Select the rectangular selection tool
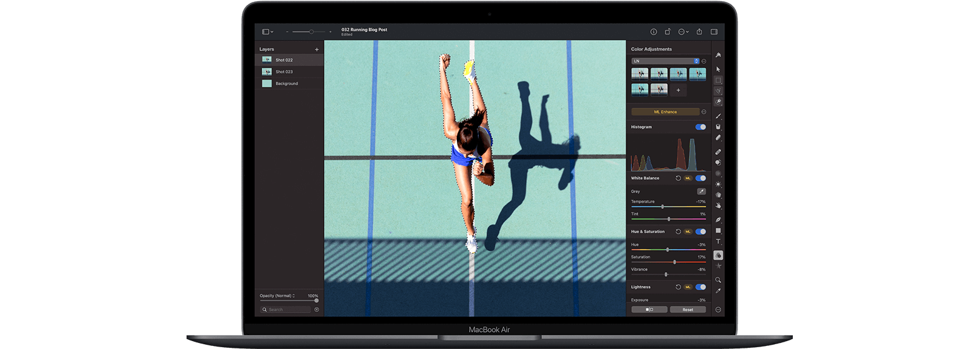Screen dimensions: 980x349 click(x=718, y=80)
